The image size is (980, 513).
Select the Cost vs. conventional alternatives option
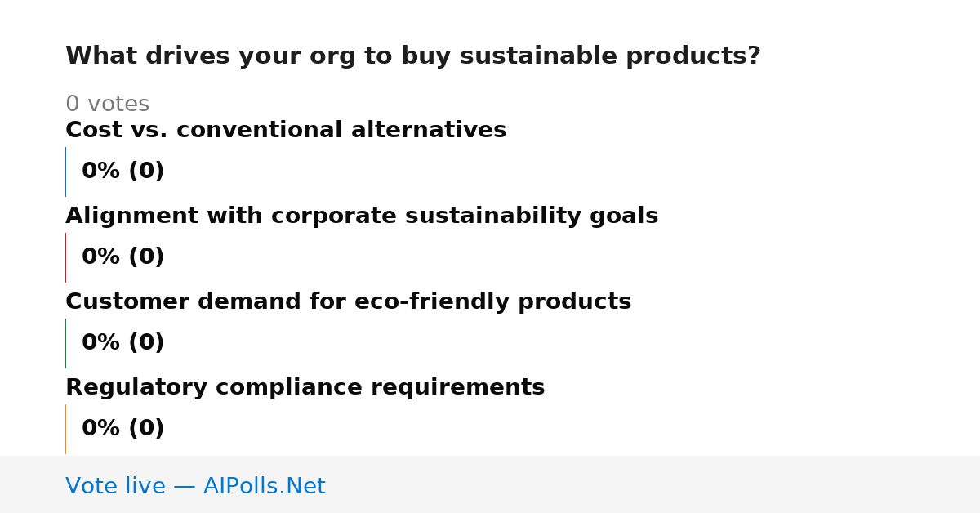click(286, 131)
